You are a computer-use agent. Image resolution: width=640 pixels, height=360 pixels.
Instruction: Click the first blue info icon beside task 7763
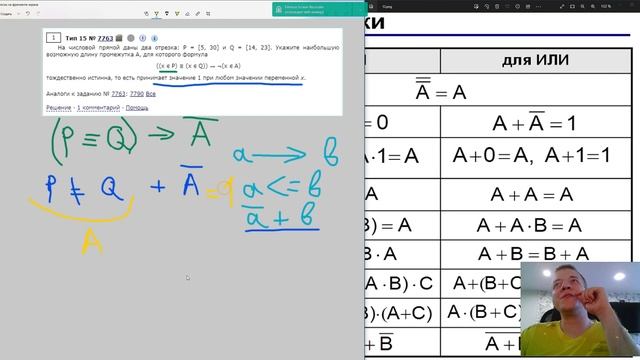point(142,38)
